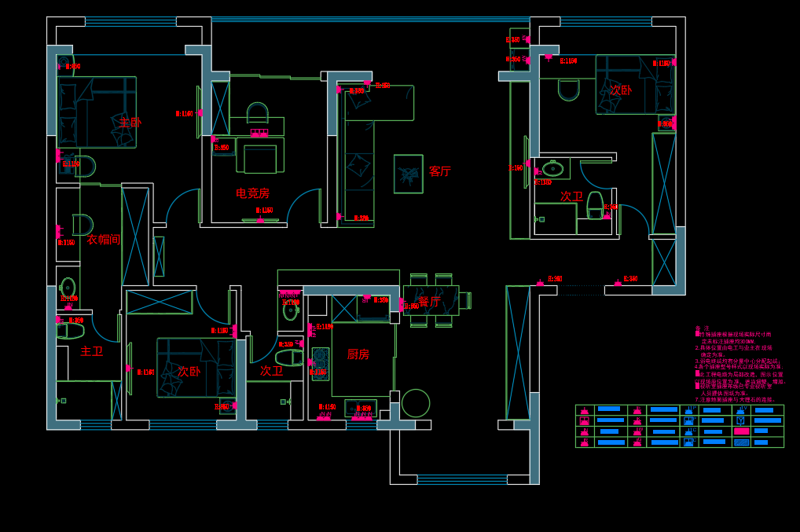Click the oval washbasin above 主卫
Image resolution: width=800 pixels, height=532 pixels.
click(x=68, y=288)
